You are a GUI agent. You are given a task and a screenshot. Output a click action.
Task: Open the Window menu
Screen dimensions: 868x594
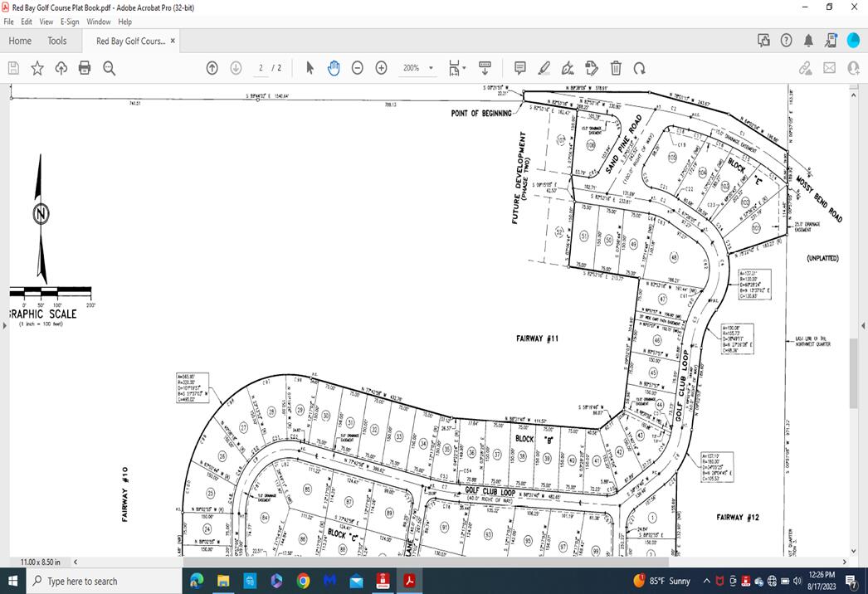point(99,22)
